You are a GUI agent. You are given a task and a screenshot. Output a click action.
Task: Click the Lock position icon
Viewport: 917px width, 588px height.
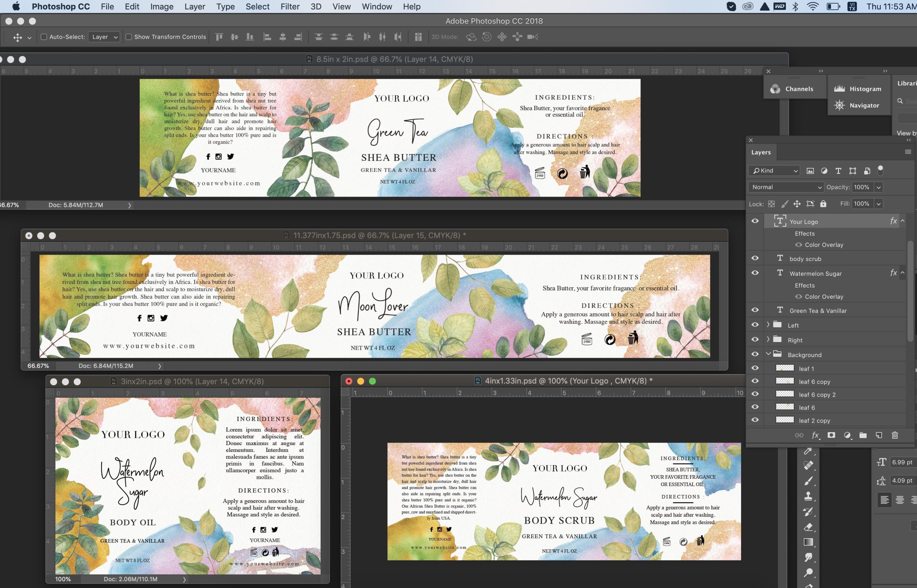[x=797, y=204]
